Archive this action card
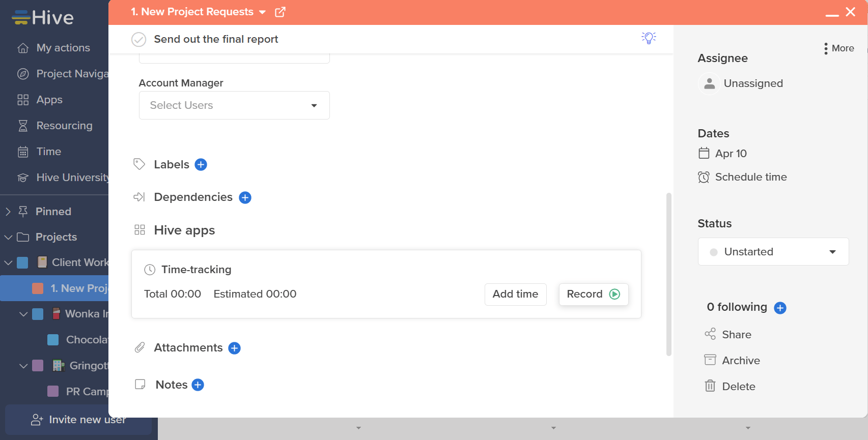Screen dimensions: 868x440 [732, 361]
